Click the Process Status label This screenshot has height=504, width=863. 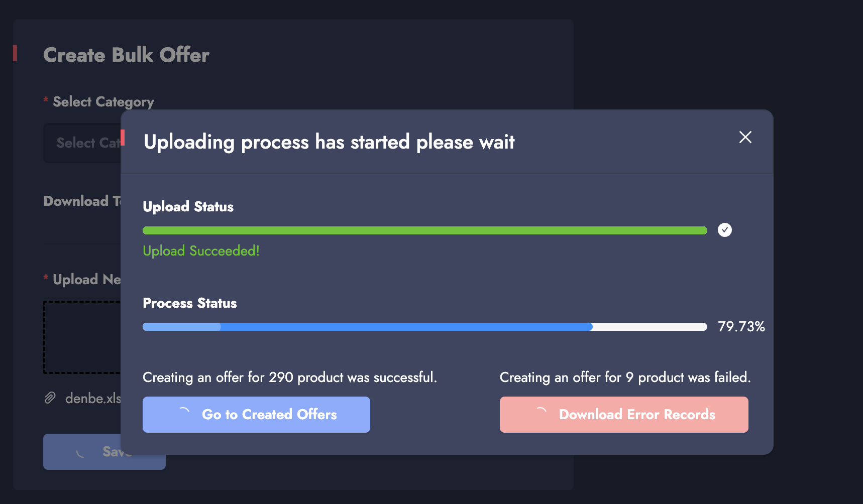(x=189, y=303)
